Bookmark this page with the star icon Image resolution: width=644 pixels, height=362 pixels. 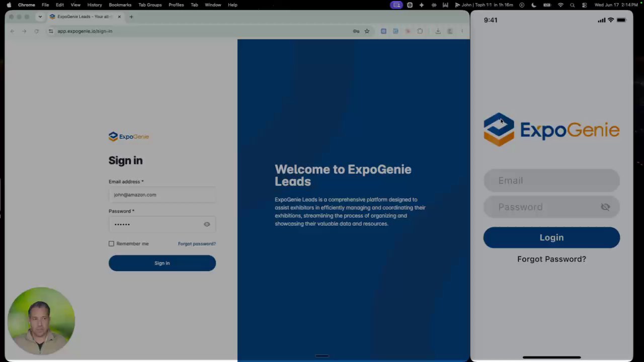coord(367,31)
